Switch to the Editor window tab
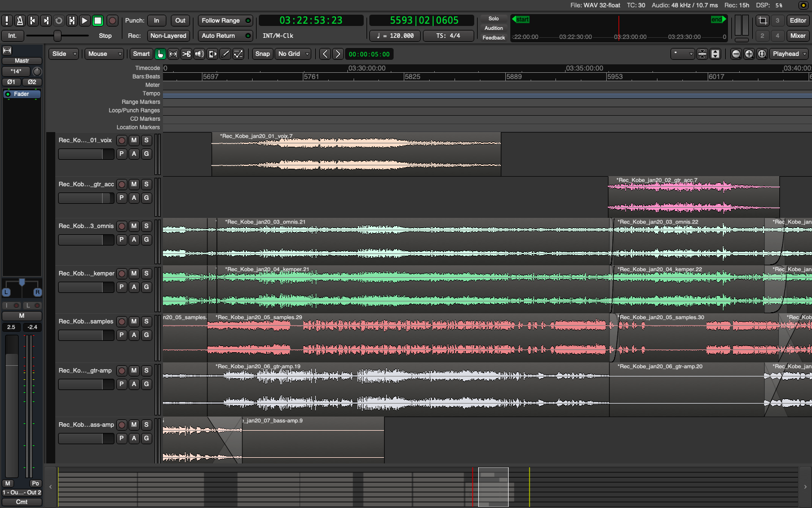This screenshot has height=508, width=812. click(797, 20)
